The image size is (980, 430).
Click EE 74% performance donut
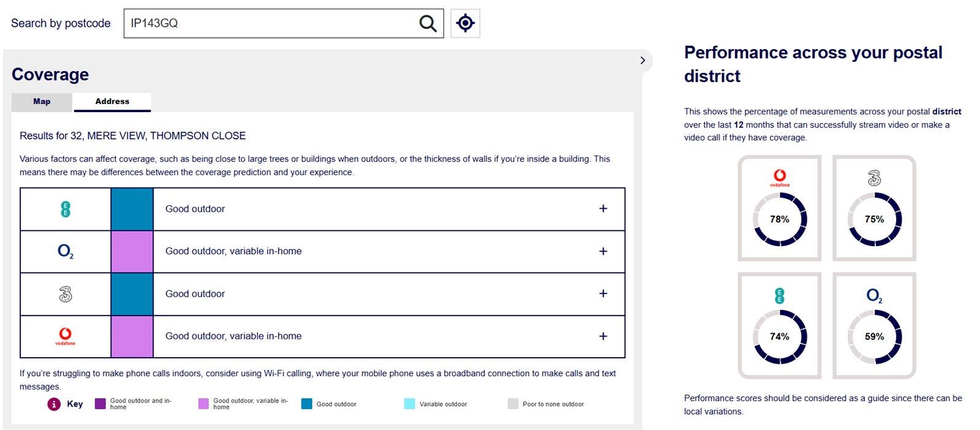pos(780,336)
